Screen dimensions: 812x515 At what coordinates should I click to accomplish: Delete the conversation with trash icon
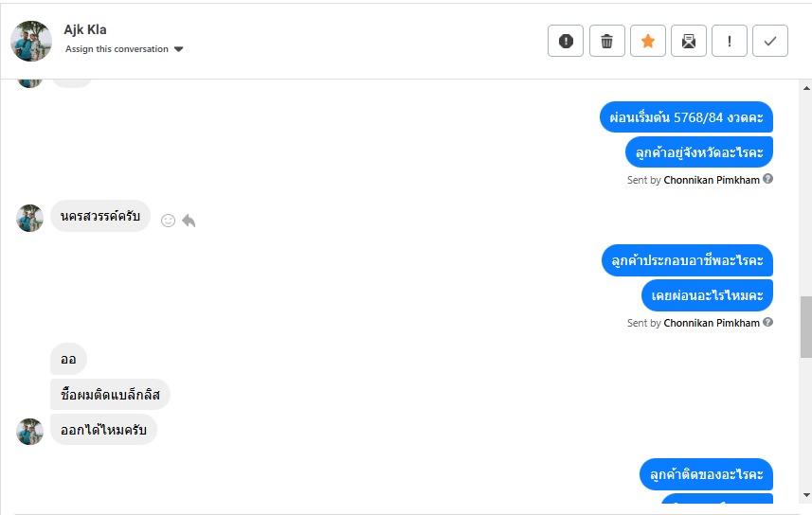click(x=607, y=41)
